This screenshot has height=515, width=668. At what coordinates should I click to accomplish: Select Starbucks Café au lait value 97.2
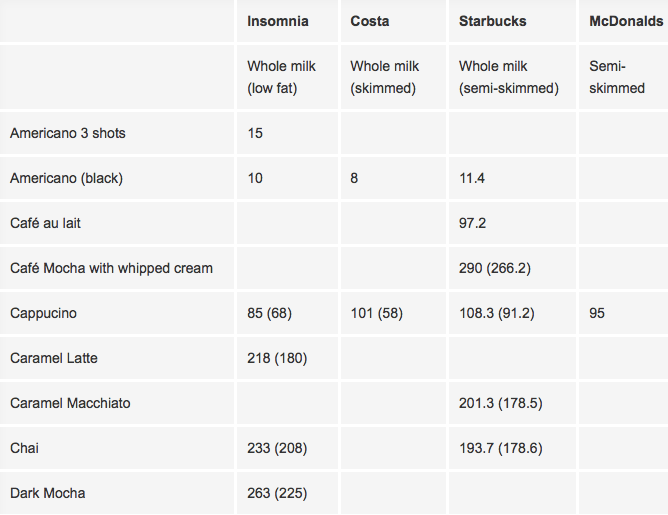[x=472, y=223]
